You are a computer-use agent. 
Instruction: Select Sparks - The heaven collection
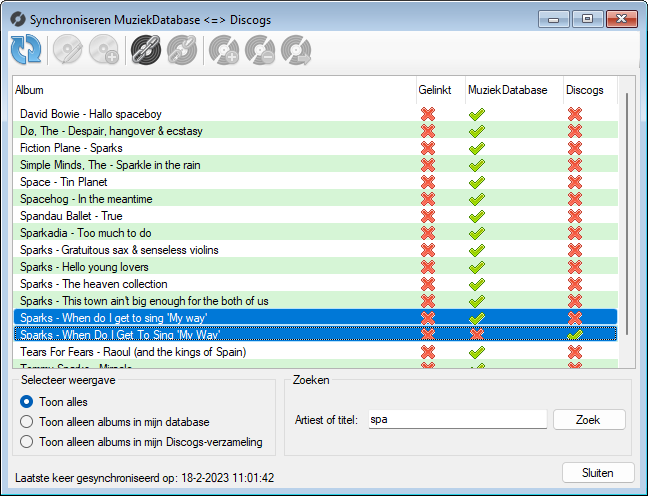point(316,284)
